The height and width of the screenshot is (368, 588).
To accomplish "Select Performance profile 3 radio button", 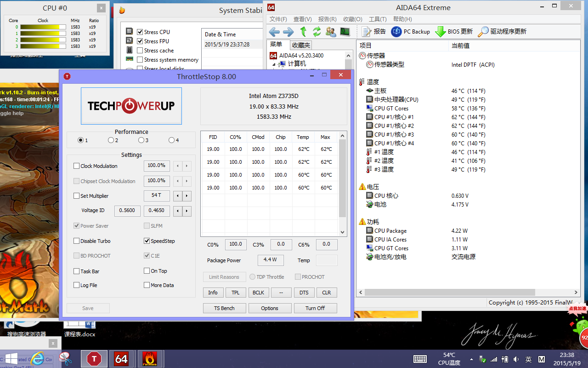I will pos(141,140).
